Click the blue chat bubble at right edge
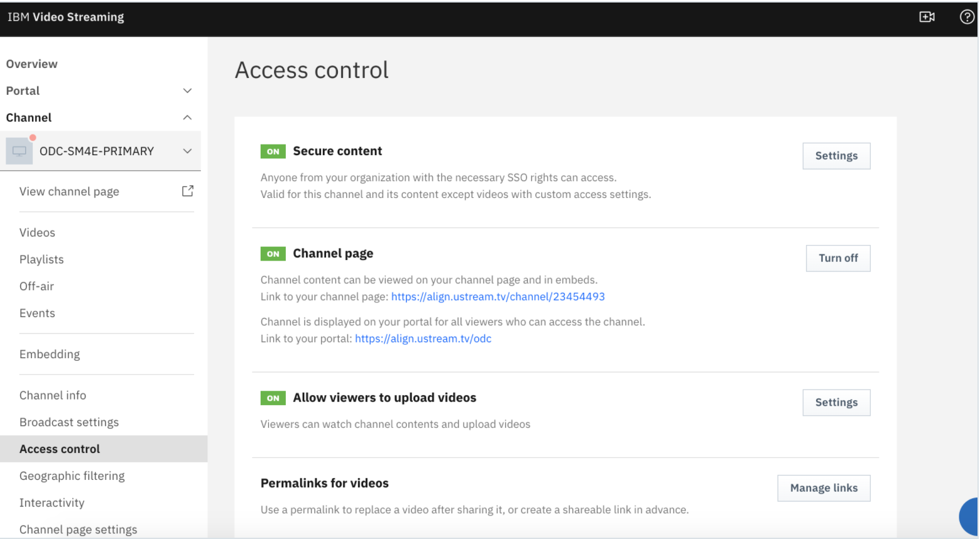Screen dimensions: 980x539 (969, 516)
